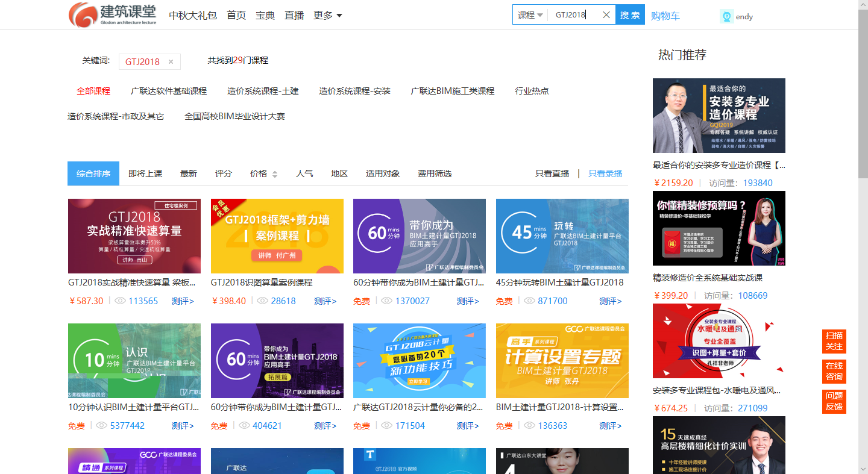868x474 pixels.
Task: Show only recorded courses via 只看录播
Action: (x=605, y=173)
